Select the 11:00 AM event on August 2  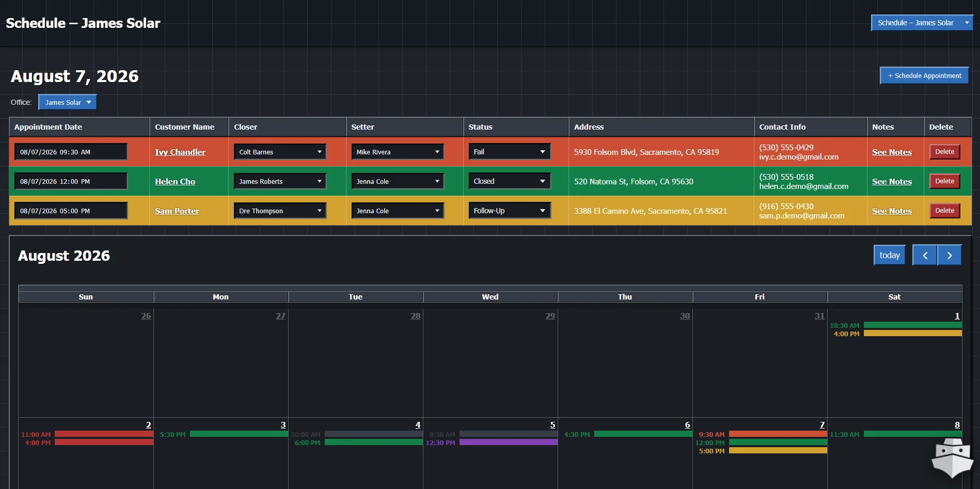coord(87,434)
